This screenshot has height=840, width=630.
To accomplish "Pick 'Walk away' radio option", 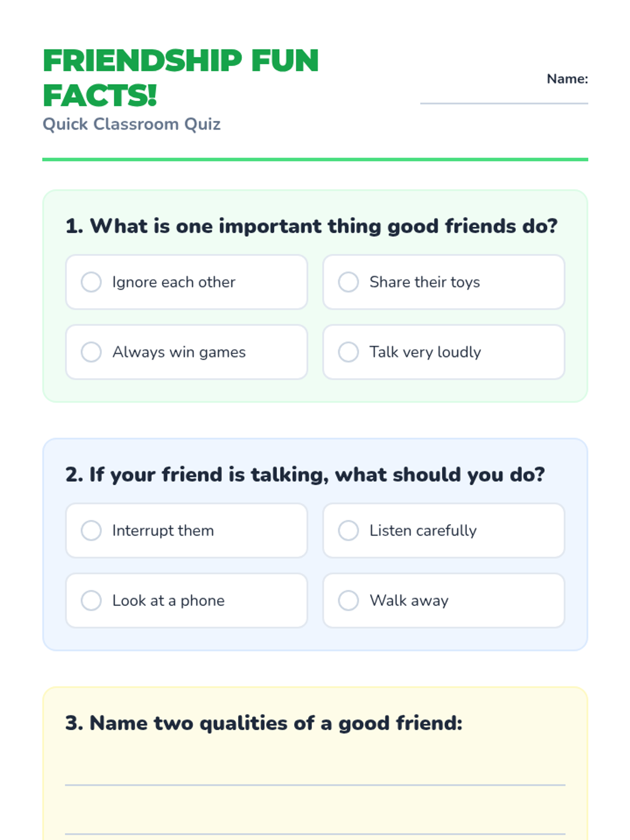I will pos(348,600).
